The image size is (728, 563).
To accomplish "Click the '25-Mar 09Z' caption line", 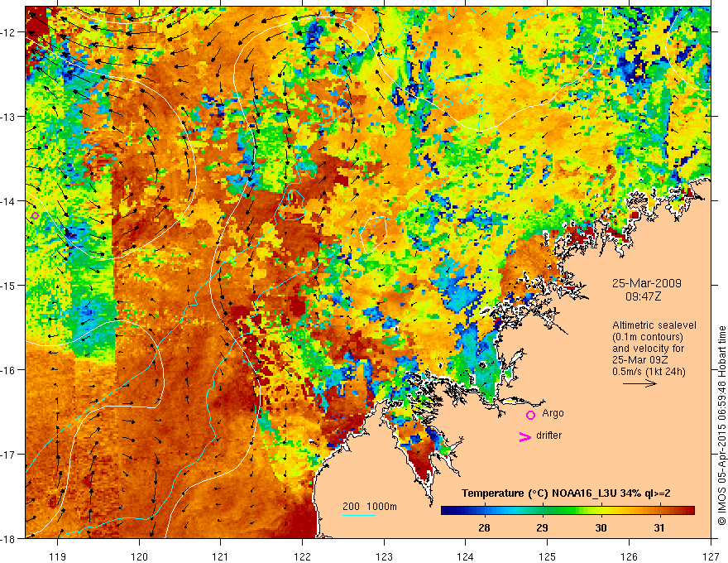I will (x=639, y=360).
